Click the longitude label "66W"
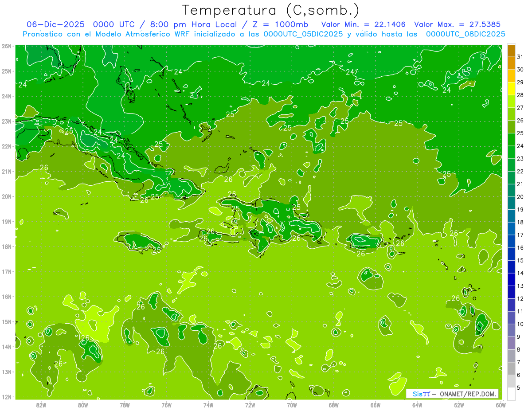 375,405
